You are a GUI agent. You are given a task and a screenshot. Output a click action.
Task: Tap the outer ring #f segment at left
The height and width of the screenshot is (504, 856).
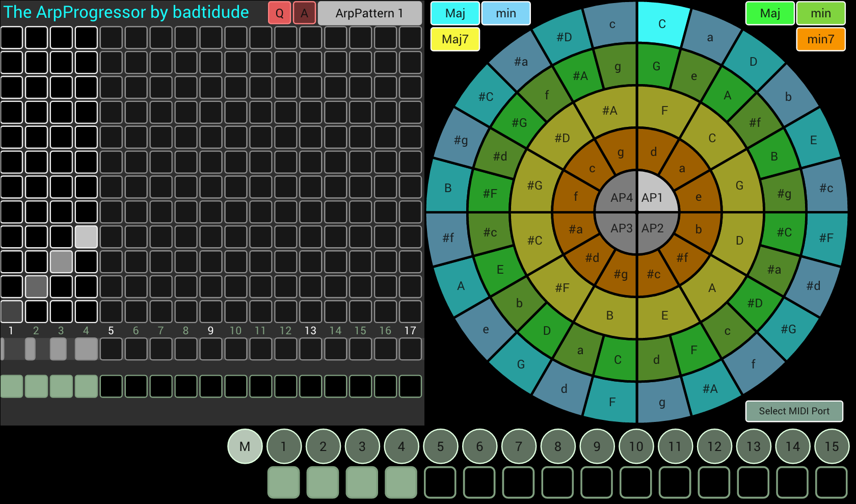(448, 237)
